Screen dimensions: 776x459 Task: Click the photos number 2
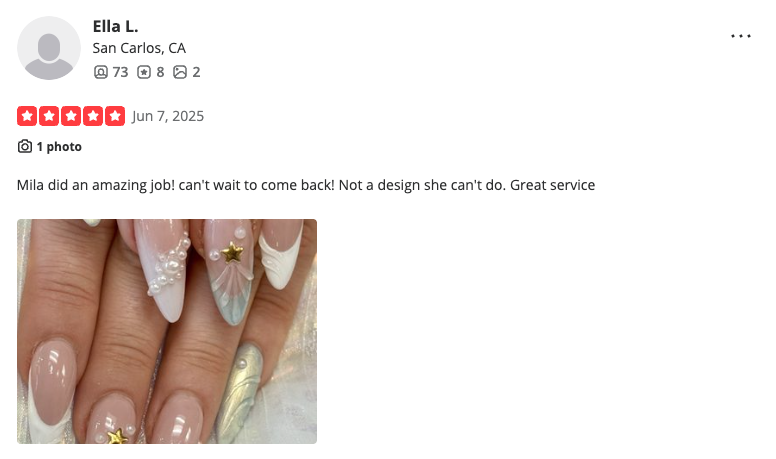[196, 72]
